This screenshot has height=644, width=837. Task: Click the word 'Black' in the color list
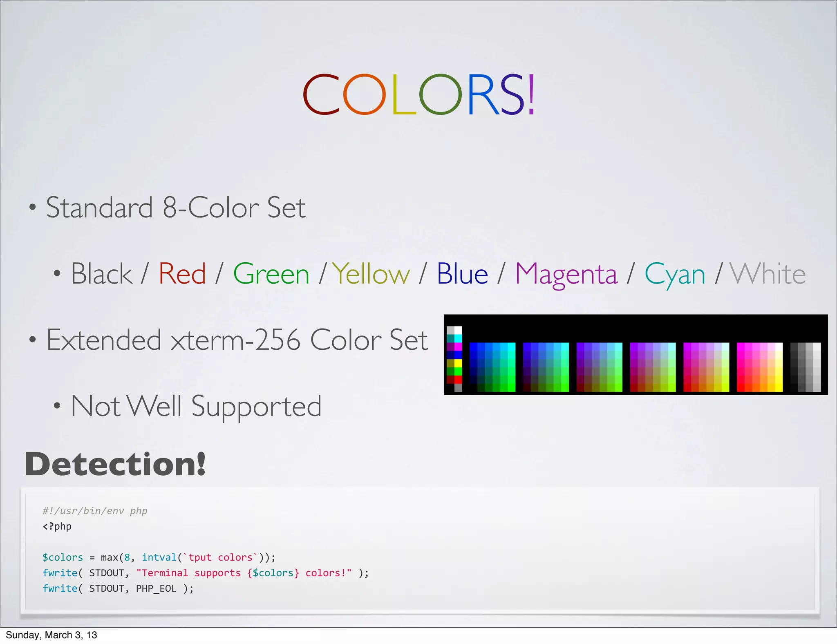pos(102,274)
